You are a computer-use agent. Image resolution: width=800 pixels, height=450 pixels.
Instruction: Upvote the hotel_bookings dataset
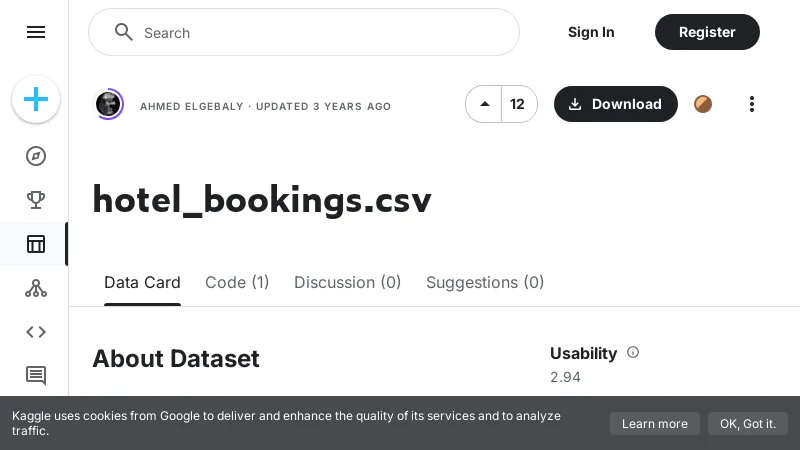click(485, 104)
